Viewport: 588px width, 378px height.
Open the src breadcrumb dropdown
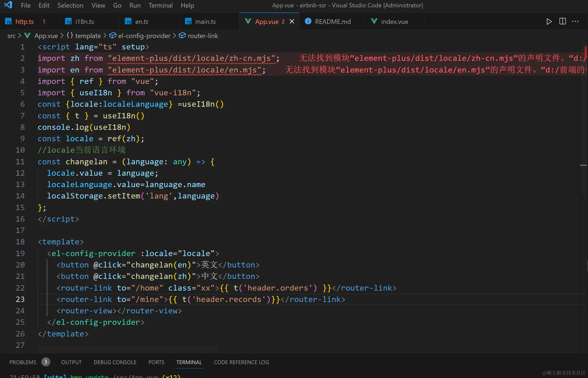point(11,36)
